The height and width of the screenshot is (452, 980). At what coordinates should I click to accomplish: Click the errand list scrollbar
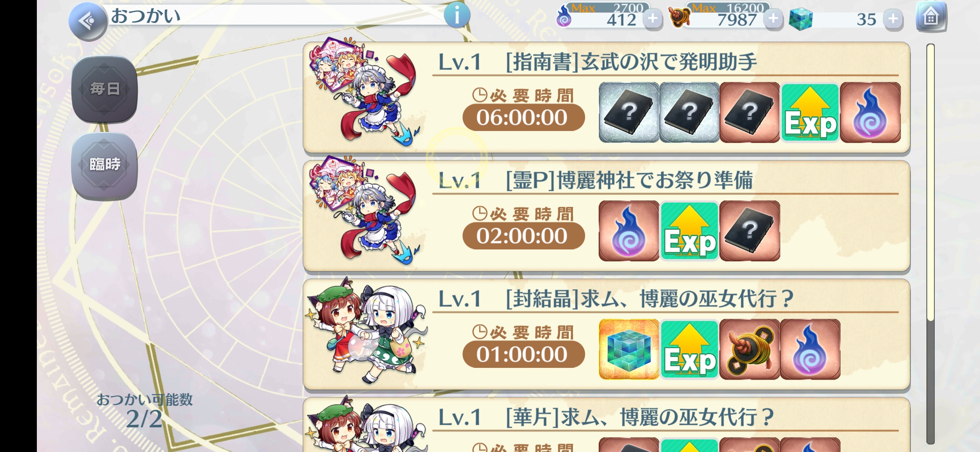point(931,244)
